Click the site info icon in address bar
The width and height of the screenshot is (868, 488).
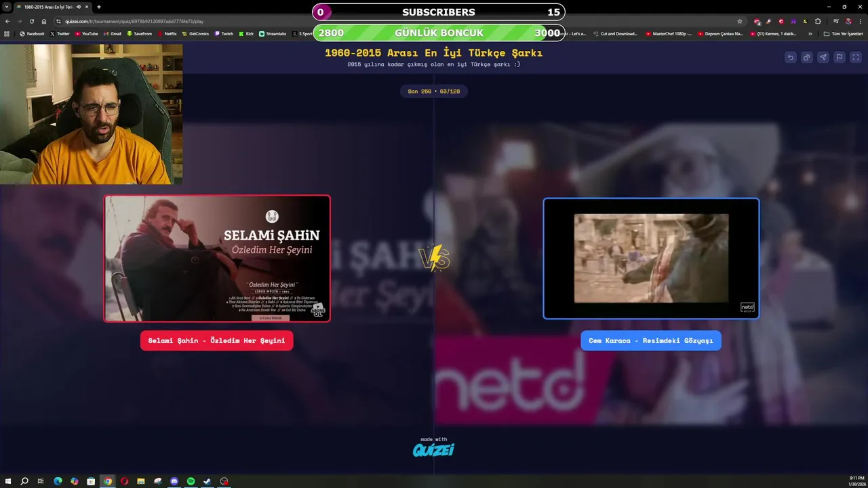pos(59,21)
